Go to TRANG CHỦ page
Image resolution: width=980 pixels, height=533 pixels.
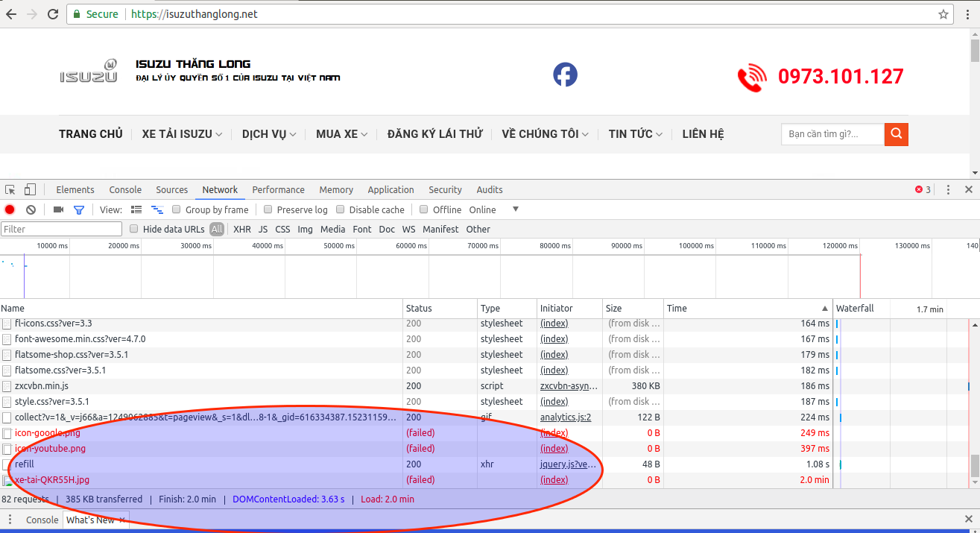coord(91,134)
